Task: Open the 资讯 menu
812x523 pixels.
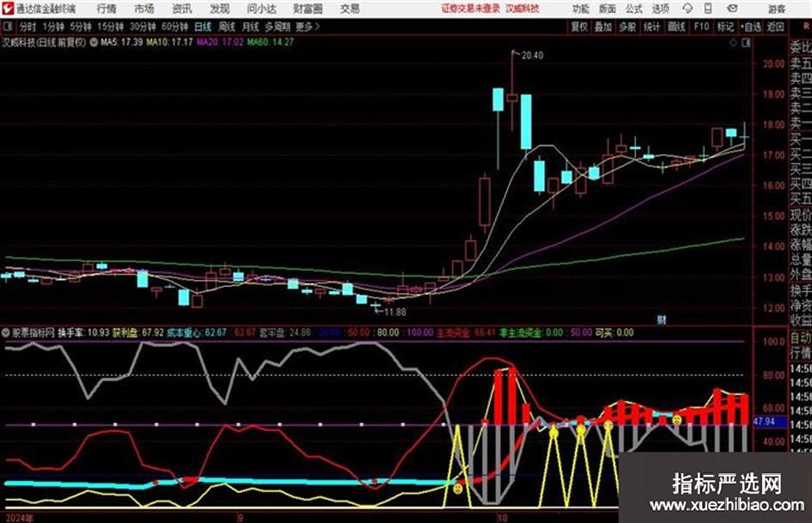Action: [182, 9]
